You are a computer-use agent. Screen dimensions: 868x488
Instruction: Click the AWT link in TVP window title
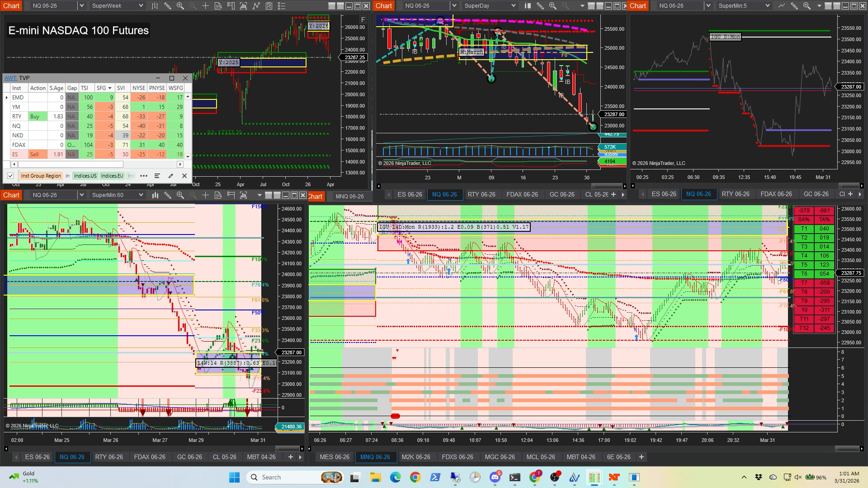pos(10,78)
